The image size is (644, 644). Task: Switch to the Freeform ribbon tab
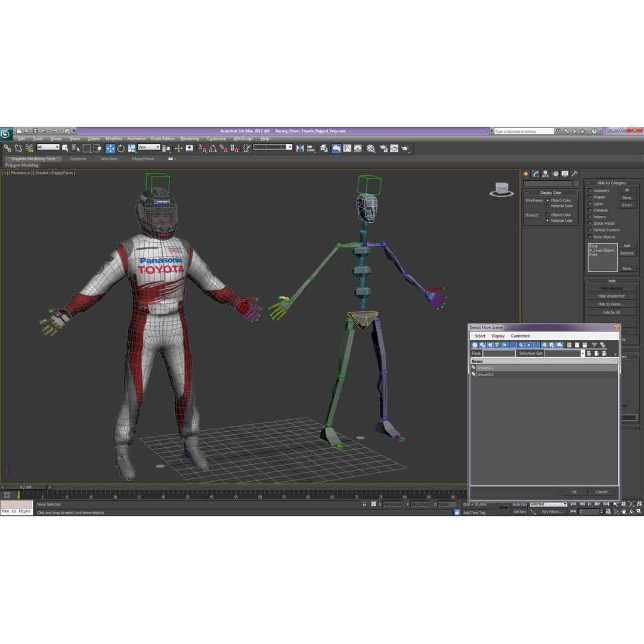(78, 159)
